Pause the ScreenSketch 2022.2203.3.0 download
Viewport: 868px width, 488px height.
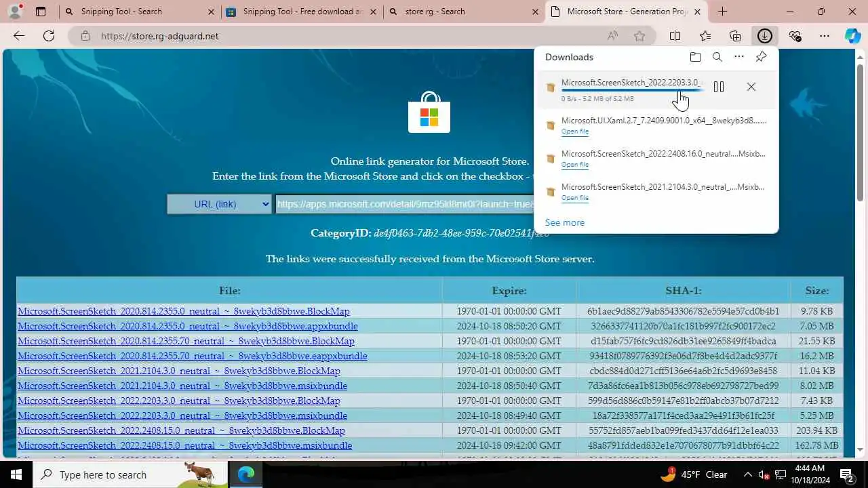click(x=719, y=87)
